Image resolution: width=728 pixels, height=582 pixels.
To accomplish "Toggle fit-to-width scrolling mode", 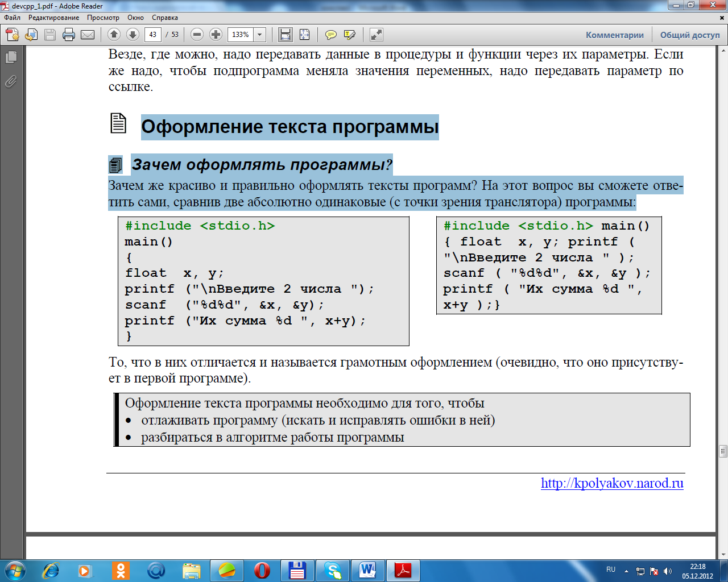I will click(286, 35).
